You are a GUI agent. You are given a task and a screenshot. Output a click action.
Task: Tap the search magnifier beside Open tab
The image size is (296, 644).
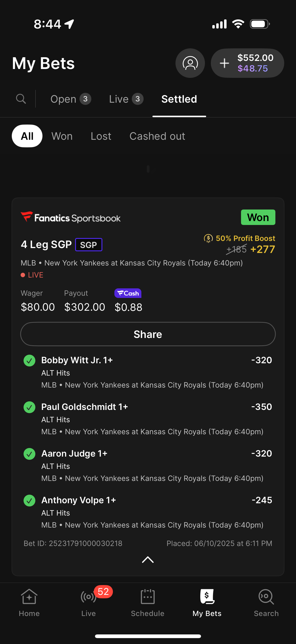[x=21, y=99]
